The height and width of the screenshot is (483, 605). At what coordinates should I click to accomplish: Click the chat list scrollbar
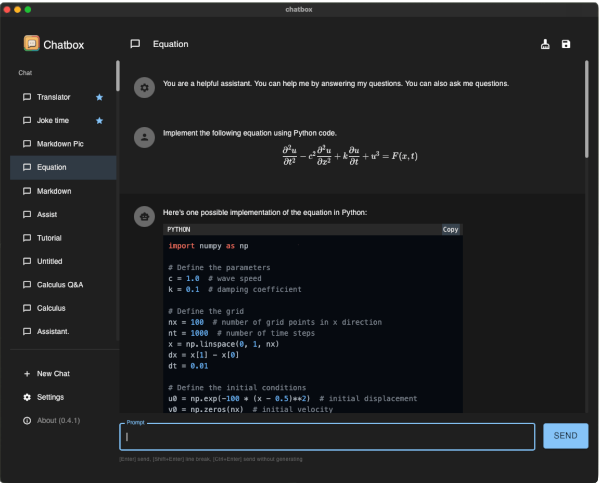118,76
